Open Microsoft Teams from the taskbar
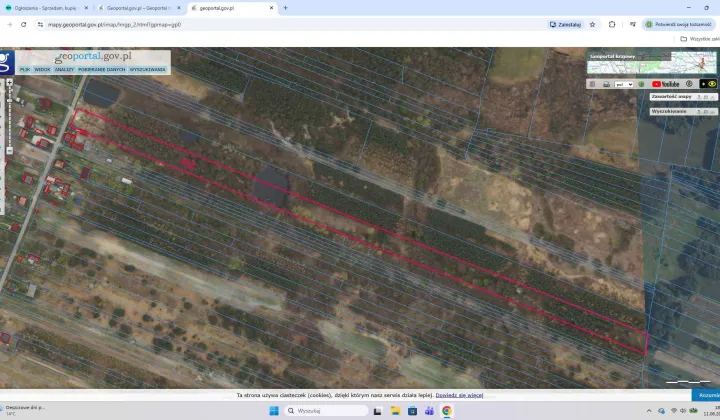This screenshot has height=420, width=720. coord(429,410)
